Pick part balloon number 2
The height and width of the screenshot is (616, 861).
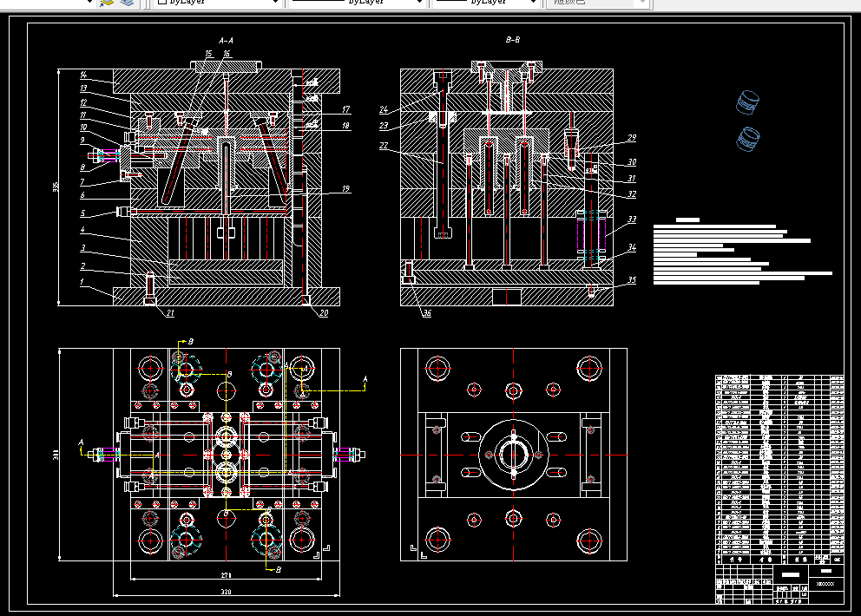tap(82, 266)
